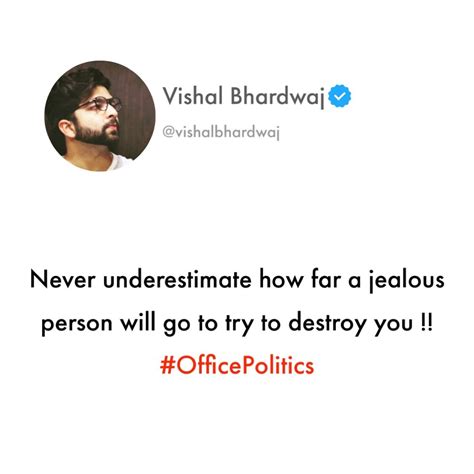Click the "#" symbol of the hashtag
474x474 pixels.
tap(166, 365)
